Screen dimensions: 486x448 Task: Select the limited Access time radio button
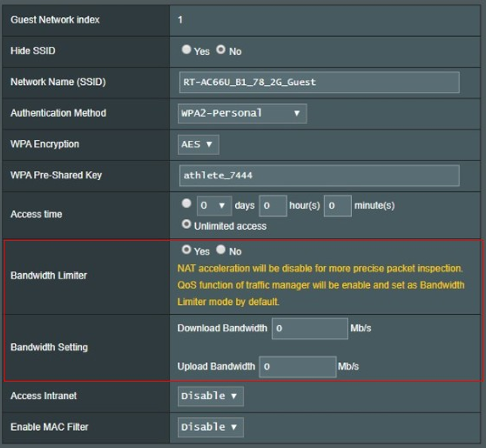(x=186, y=204)
